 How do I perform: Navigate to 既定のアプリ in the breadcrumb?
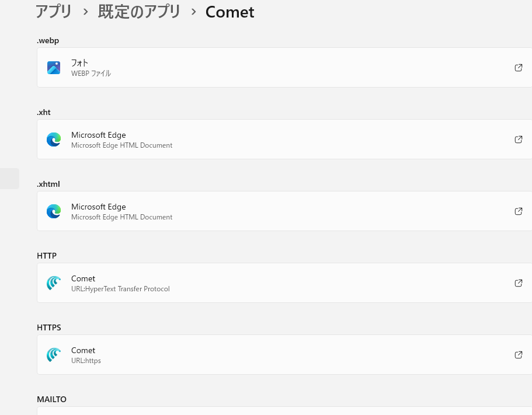point(139,12)
